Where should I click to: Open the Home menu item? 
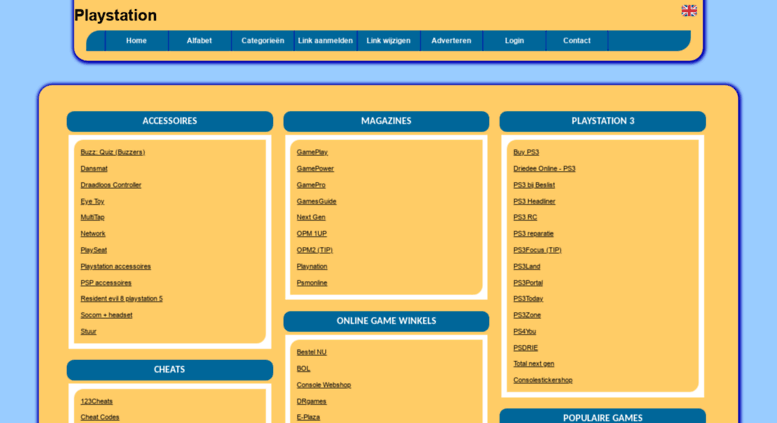tap(136, 41)
